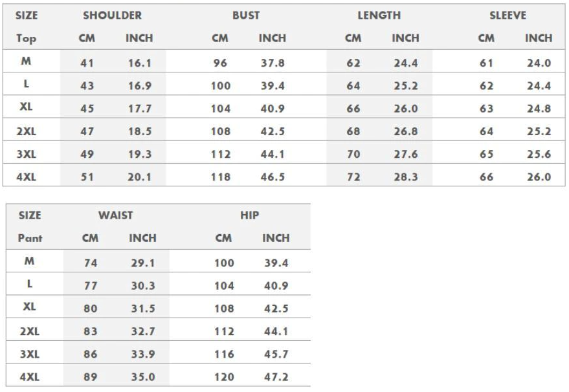
Task: Select hip value 47.2 inch for pant 4XL
Action: [x=276, y=377]
